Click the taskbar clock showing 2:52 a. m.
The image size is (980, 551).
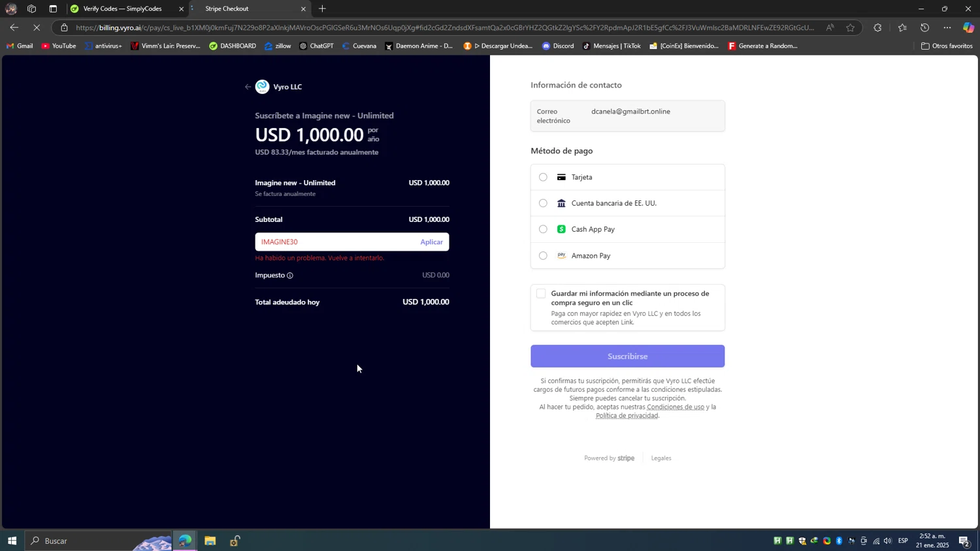932,541
